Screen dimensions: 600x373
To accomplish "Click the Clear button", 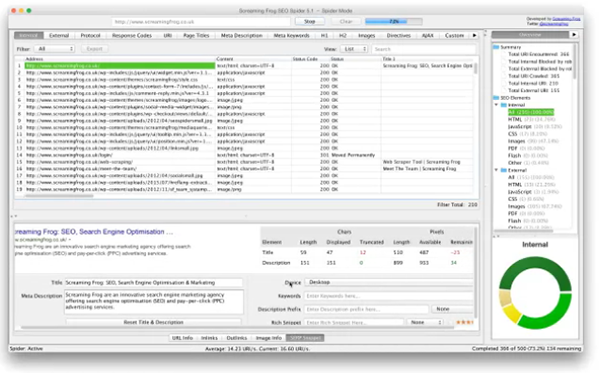I will (x=346, y=21).
